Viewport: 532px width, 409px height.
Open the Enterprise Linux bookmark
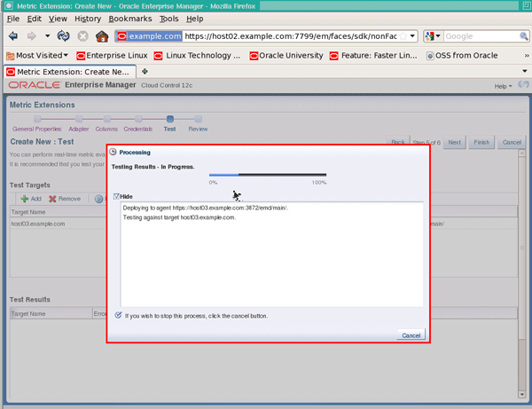tap(112, 55)
